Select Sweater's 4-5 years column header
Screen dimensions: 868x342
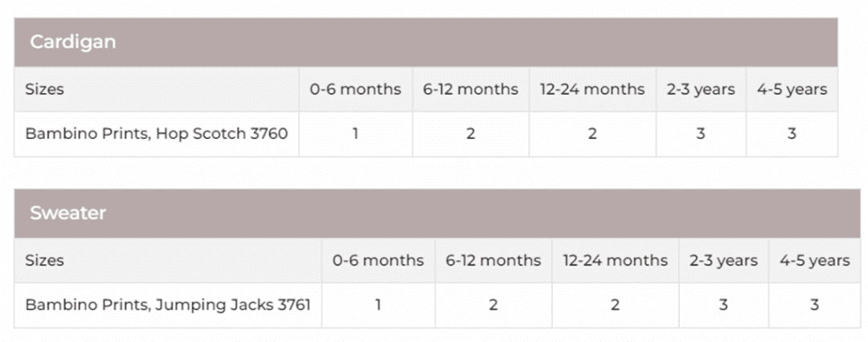pyautogui.click(x=814, y=260)
